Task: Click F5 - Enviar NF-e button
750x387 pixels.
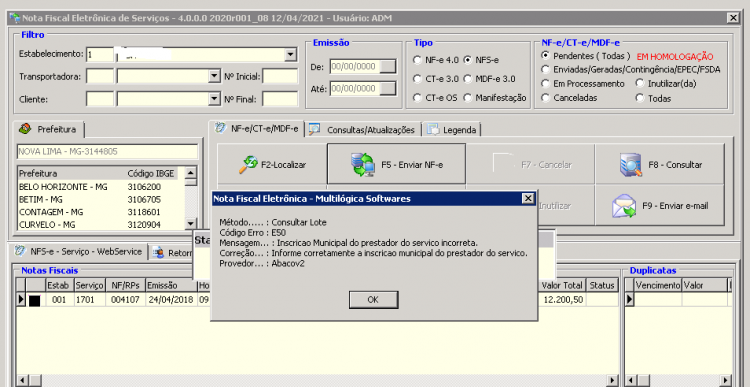Action: 397,165
